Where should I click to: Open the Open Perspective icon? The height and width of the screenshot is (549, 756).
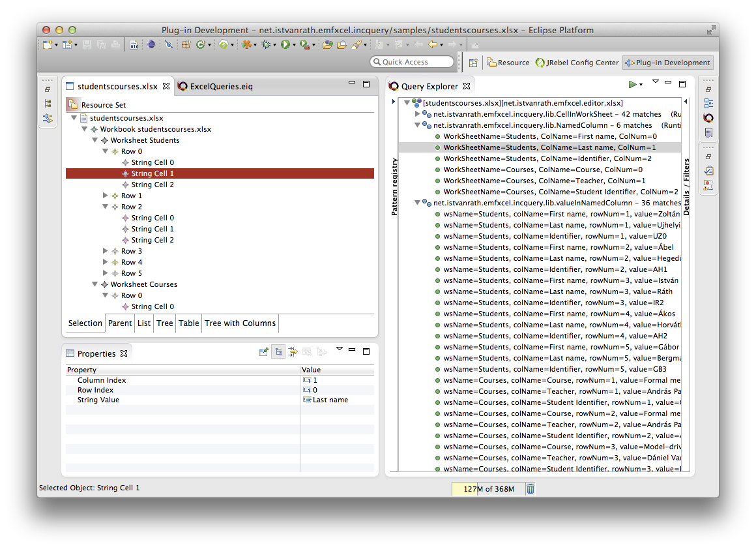[473, 63]
